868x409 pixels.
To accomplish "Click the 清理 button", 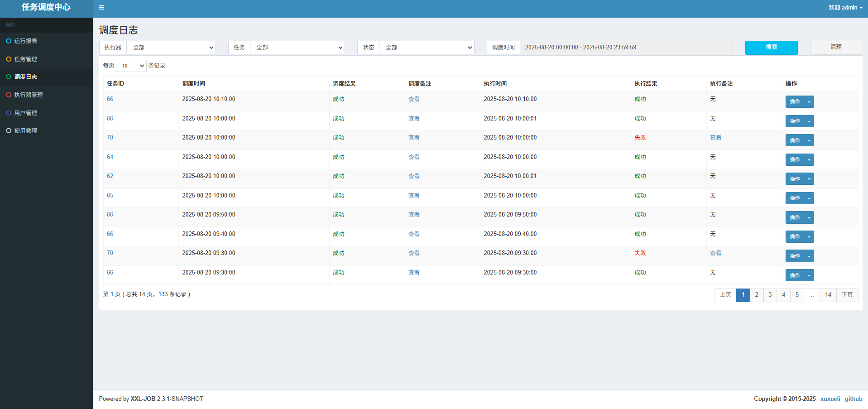I will point(836,48).
